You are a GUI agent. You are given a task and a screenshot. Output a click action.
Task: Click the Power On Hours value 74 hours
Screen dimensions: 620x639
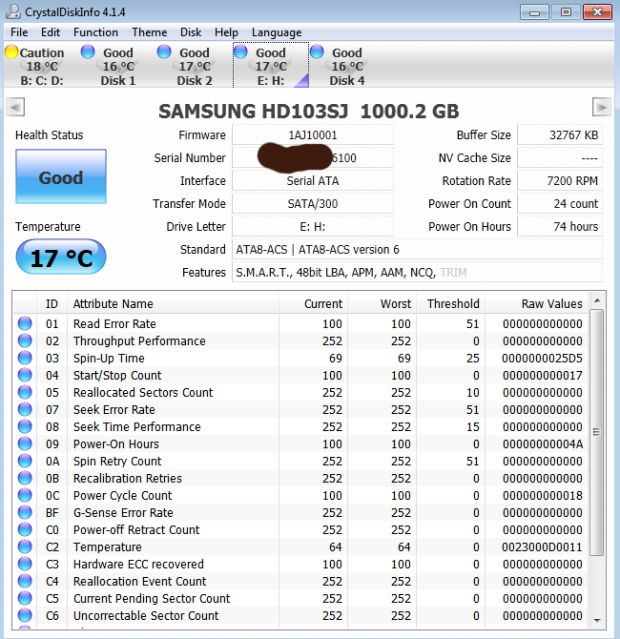coord(560,226)
